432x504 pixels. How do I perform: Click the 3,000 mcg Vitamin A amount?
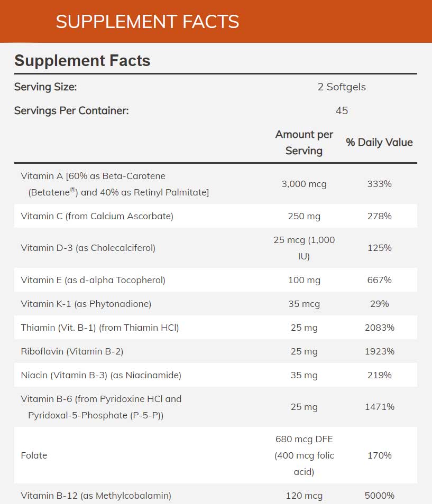304,184
